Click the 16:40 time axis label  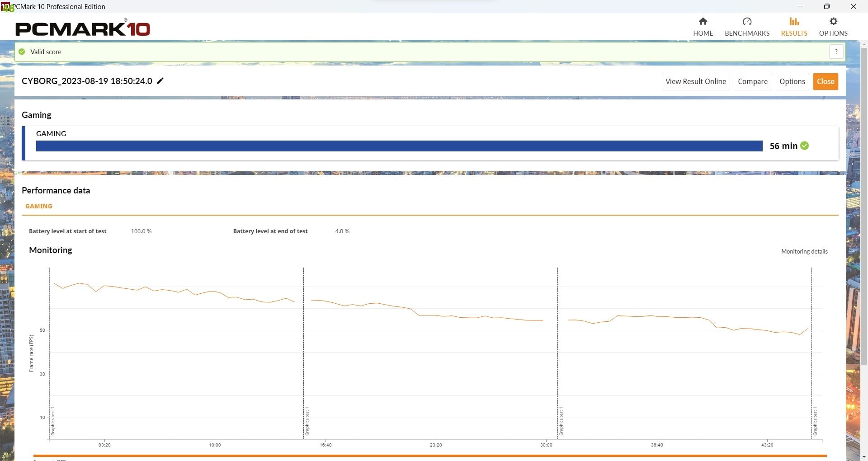click(x=325, y=445)
